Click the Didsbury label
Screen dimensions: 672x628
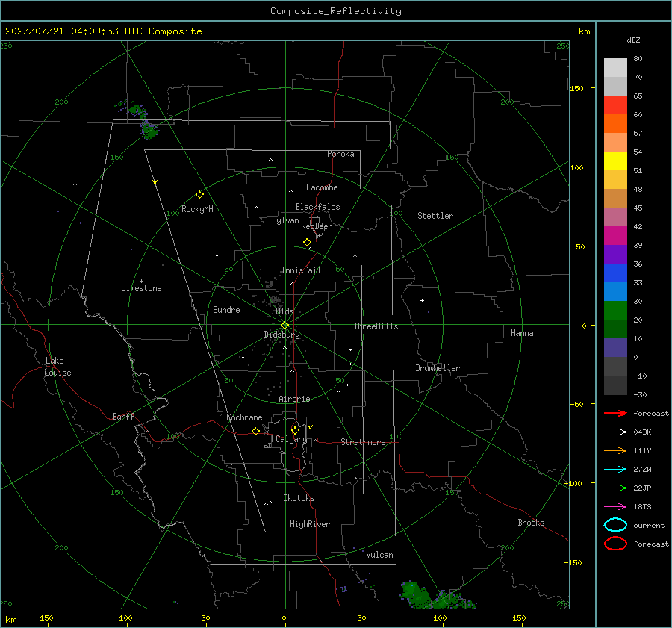click(x=282, y=335)
